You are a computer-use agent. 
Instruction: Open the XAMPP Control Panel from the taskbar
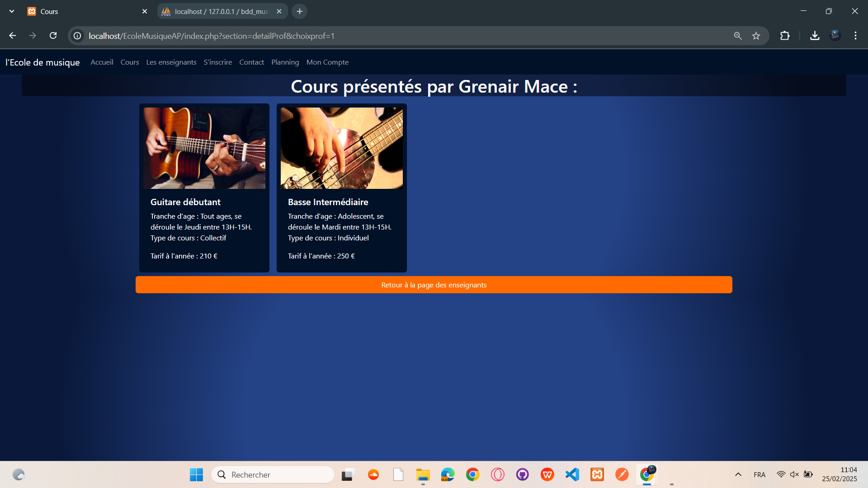coord(597,474)
